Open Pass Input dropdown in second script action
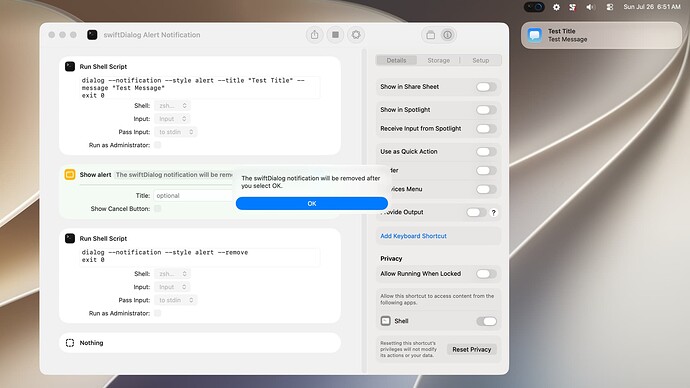 pyautogui.click(x=176, y=300)
